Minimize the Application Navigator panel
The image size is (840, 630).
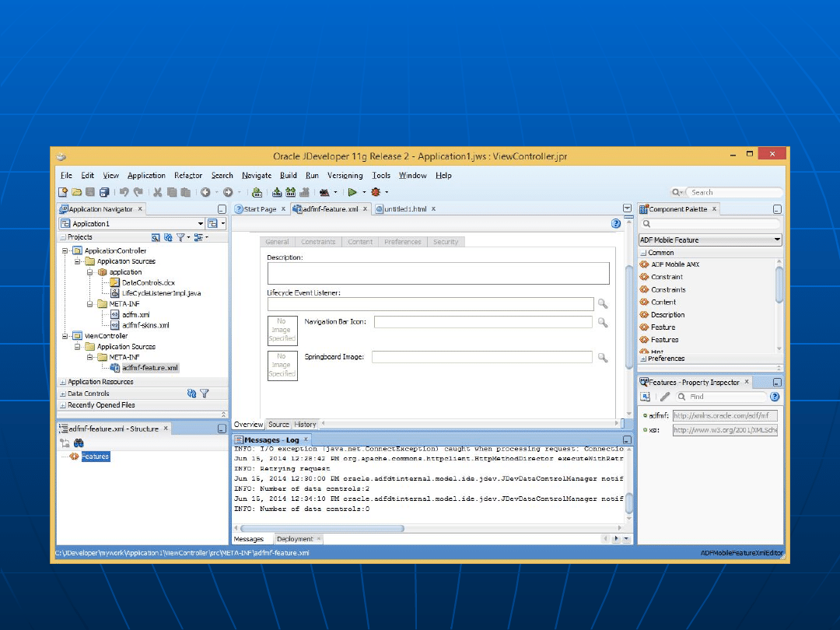click(222, 209)
